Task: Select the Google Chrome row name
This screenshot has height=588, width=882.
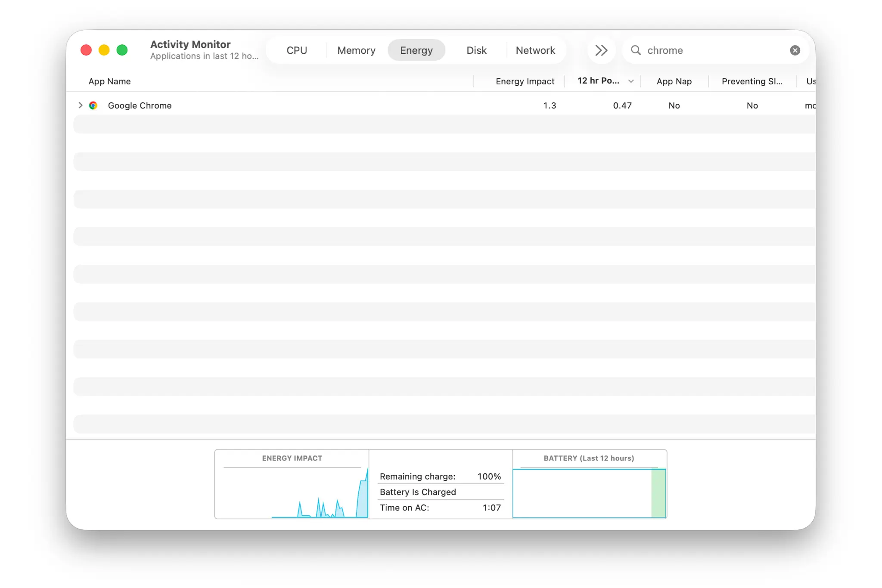Action: tap(140, 105)
